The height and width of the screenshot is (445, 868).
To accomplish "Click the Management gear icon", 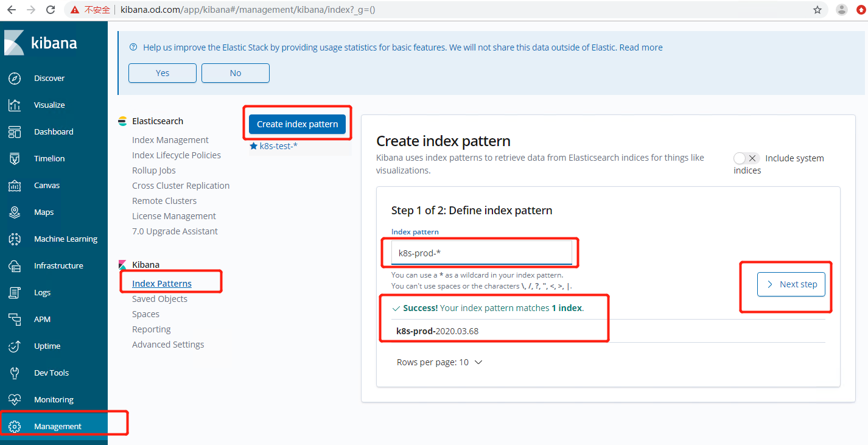I will pyautogui.click(x=15, y=427).
